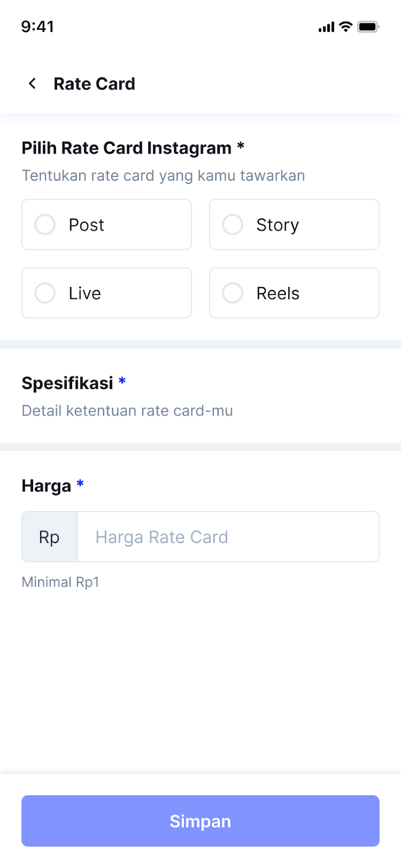Image resolution: width=401 pixels, height=868 pixels.
Task: Click the blue asterisk beside Spesifikasi
Action: click(x=122, y=381)
